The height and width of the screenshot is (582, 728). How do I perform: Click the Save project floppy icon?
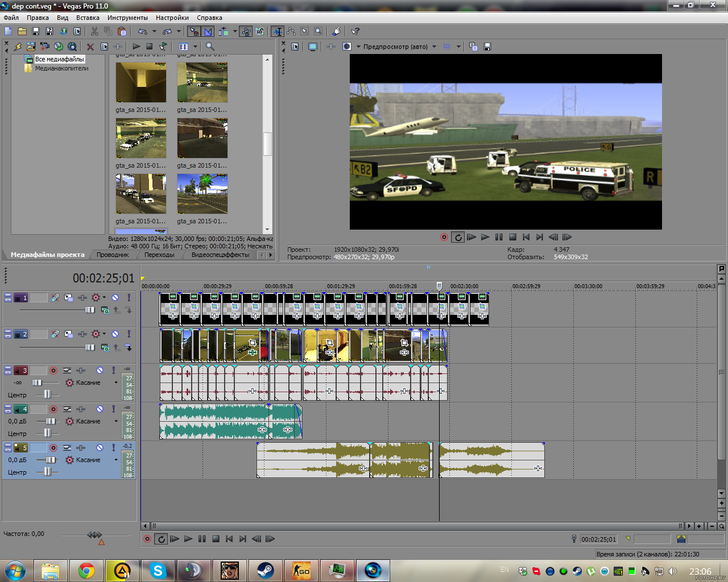coord(36,31)
